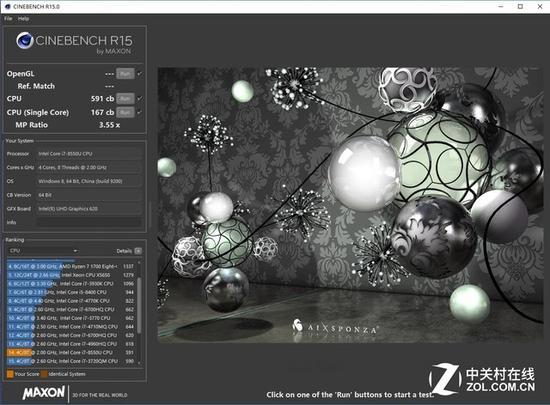Click the ranking list scroll-up arrow
The image size is (550, 405).
(139, 262)
